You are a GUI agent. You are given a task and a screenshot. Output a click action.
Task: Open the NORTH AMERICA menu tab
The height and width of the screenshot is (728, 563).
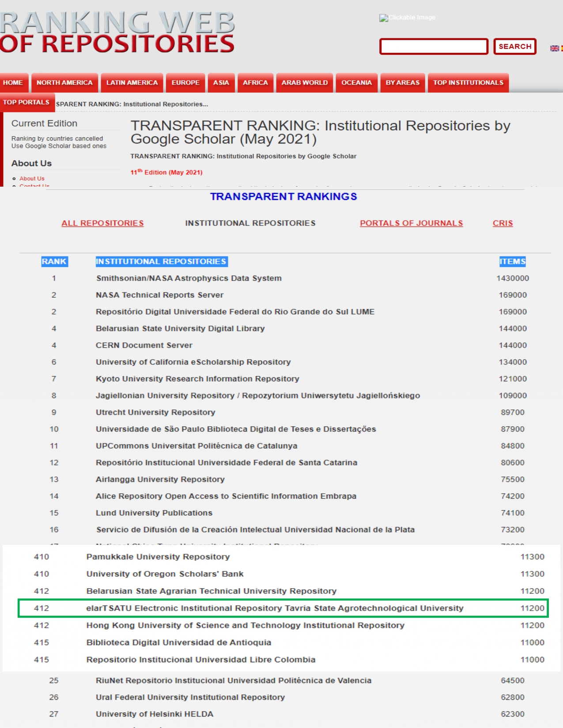pyautogui.click(x=64, y=83)
